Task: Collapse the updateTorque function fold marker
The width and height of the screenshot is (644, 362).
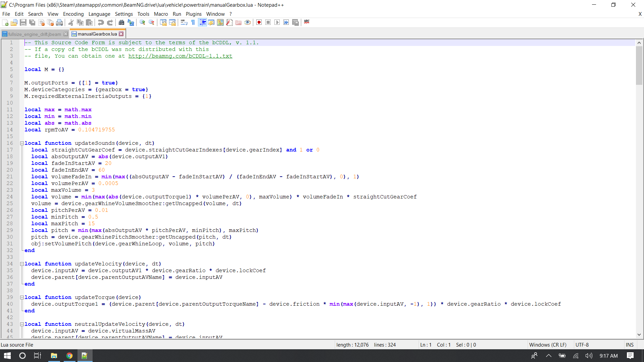Action: pos(22,297)
